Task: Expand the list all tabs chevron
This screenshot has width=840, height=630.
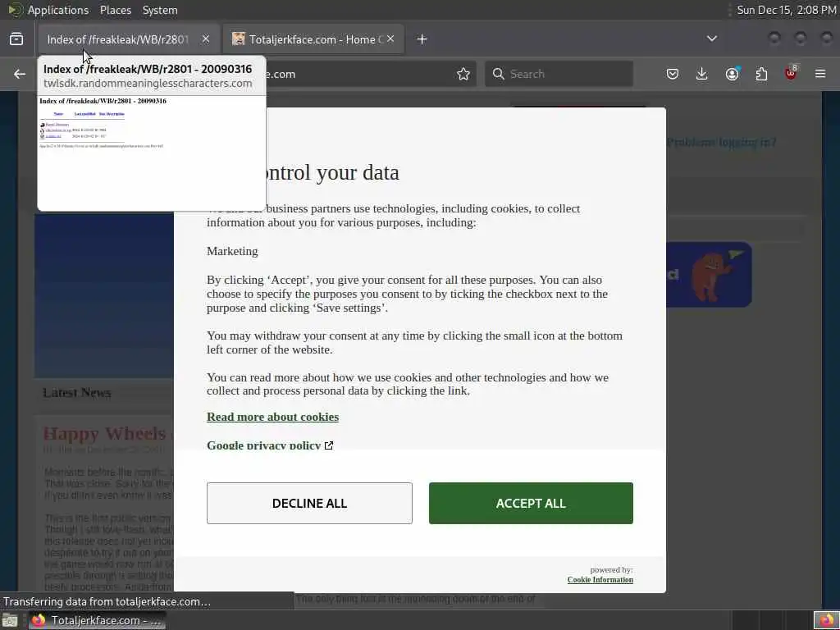Action: coord(712,39)
